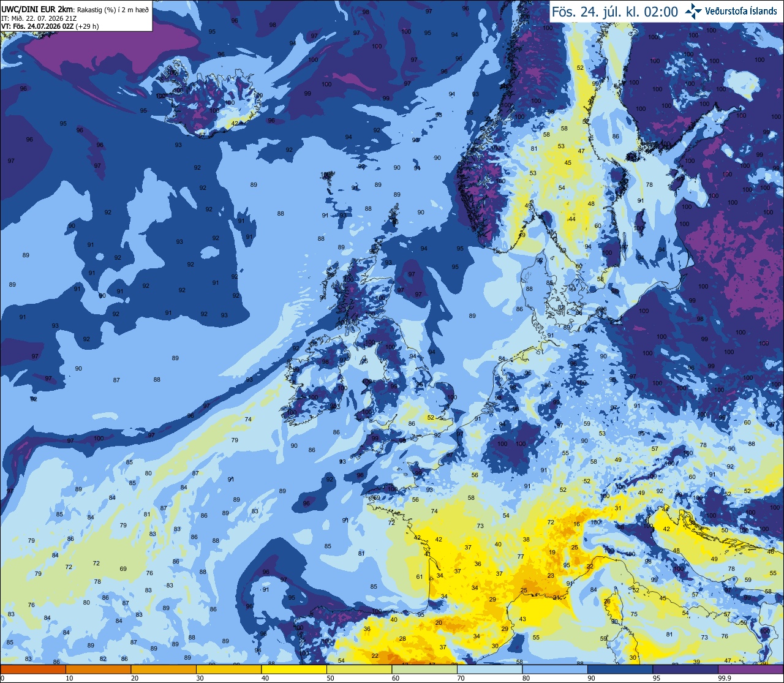Pick the yellow legend swatch between 40 and 50
This screenshot has height=683, width=784.
pos(293,669)
